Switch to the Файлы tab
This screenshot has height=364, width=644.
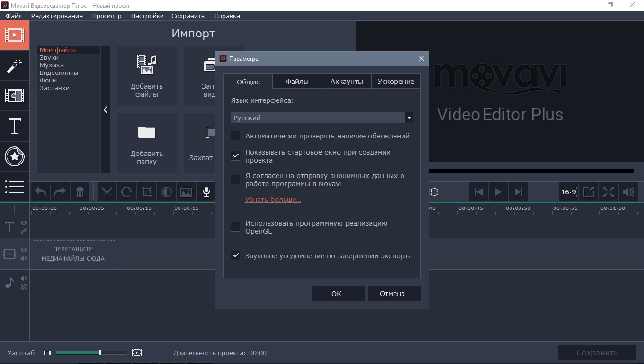point(297,82)
